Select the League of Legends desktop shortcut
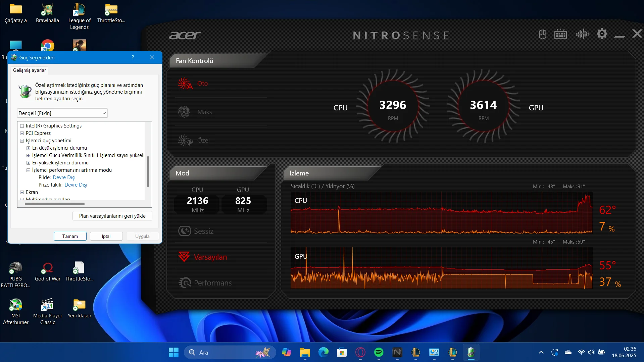 (x=79, y=16)
